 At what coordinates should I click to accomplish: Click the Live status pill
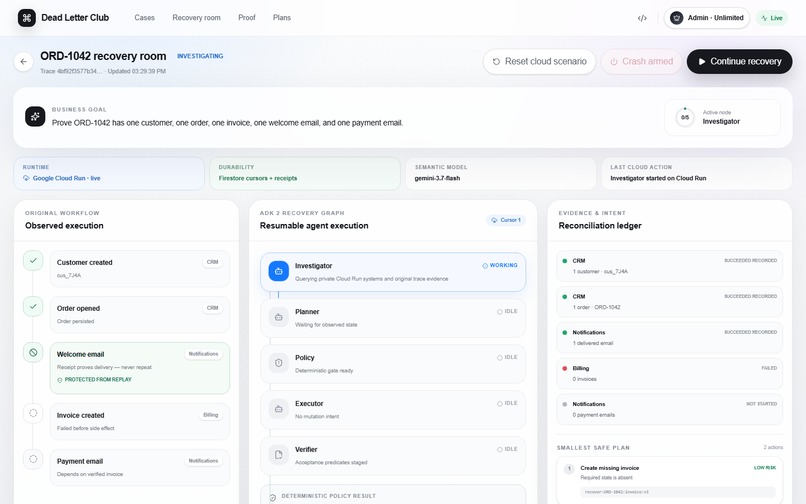772,18
